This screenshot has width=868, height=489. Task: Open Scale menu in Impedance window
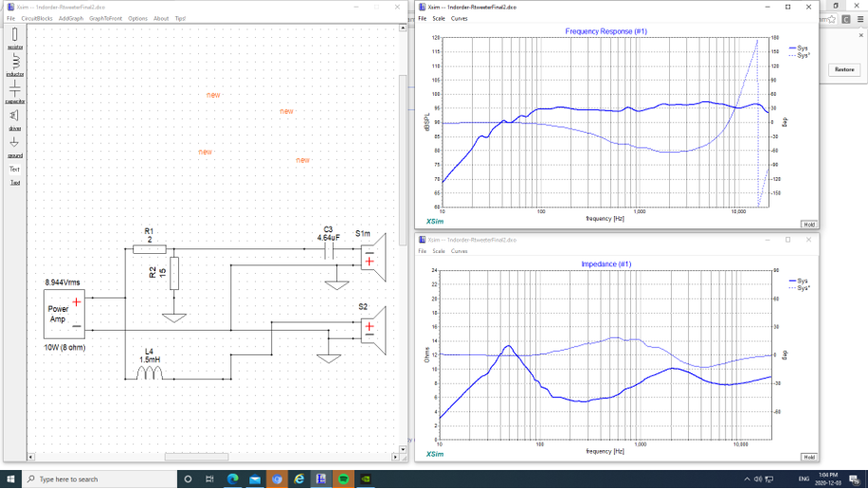(439, 251)
